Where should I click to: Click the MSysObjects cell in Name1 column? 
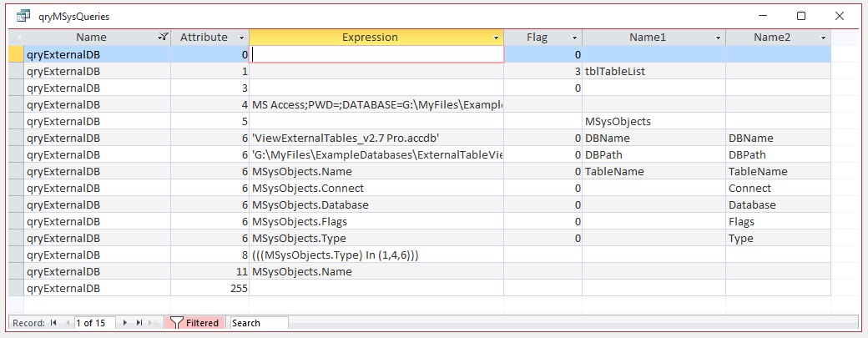[654, 121]
